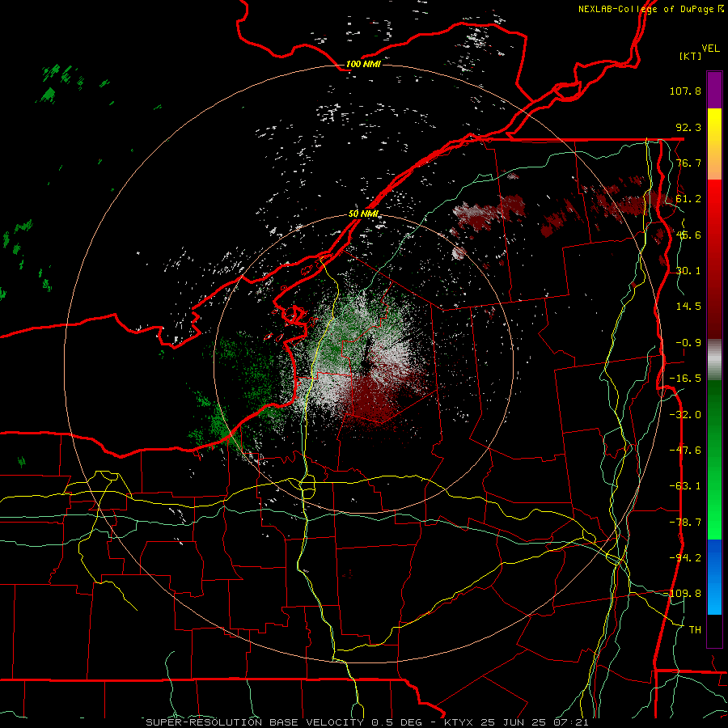Click the -47.6 velocity scale value

click(x=685, y=451)
